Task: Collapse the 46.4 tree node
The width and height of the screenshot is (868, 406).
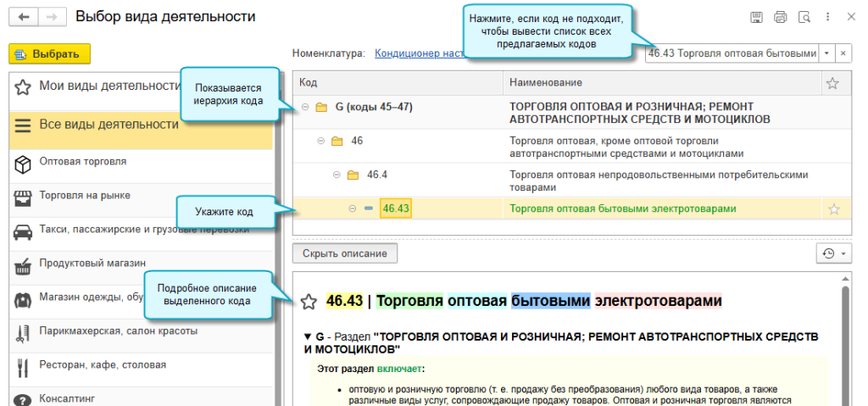Action: (x=337, y=175)
